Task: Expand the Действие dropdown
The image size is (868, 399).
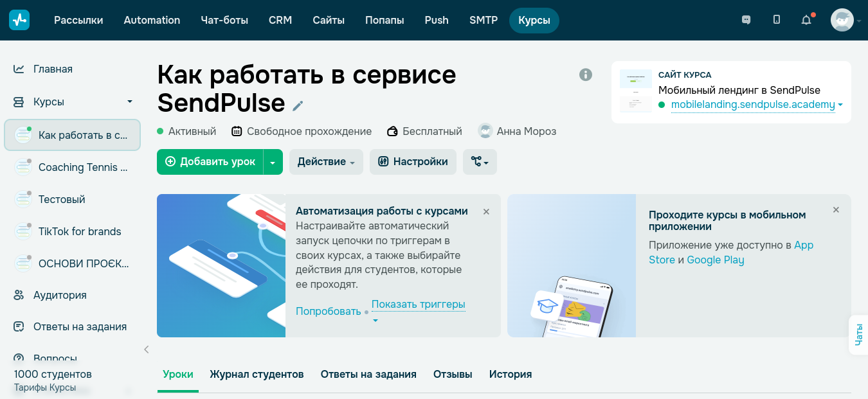Action: click(x=326, y=162)
